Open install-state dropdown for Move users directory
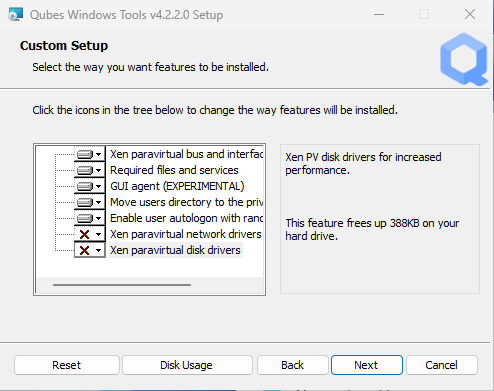Screen dimensions: 494x391 89,202
